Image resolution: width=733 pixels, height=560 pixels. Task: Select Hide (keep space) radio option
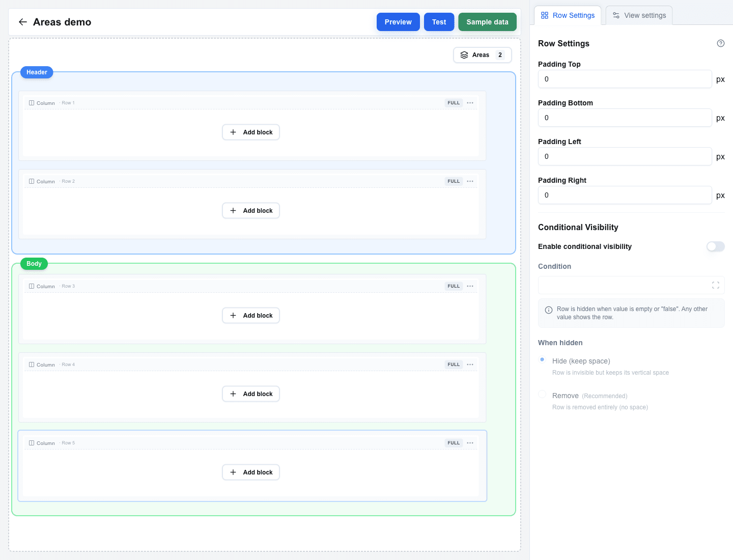[x=542, y=359]
